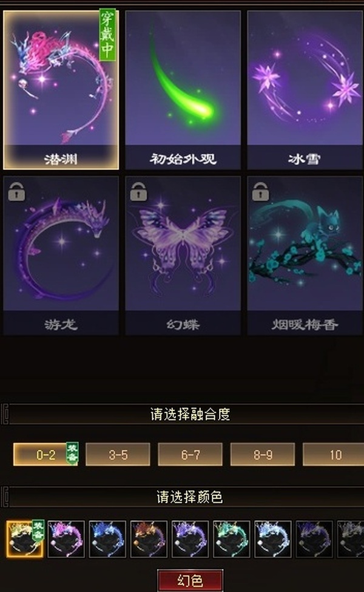The image size is (364, 592).
Task: Choose fusion level 3-5
Action: (118, 454)
